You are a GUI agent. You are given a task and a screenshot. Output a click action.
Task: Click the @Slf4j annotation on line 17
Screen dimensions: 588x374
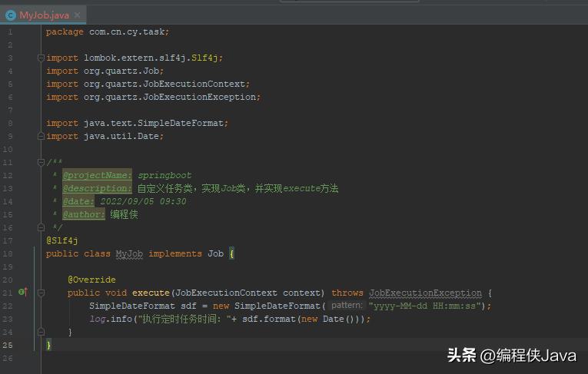[62, 240]
